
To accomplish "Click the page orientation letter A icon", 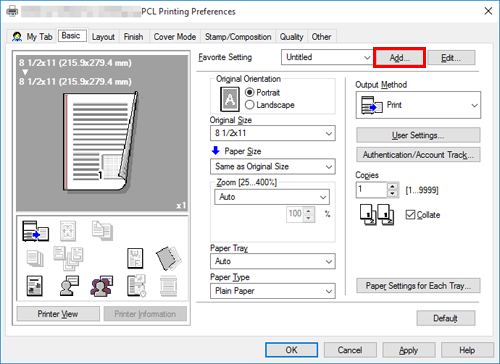I will [230, 99].
